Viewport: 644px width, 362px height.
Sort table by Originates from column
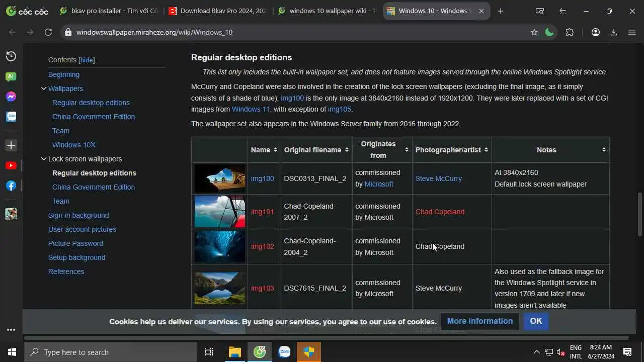click(x=382, y=150)
